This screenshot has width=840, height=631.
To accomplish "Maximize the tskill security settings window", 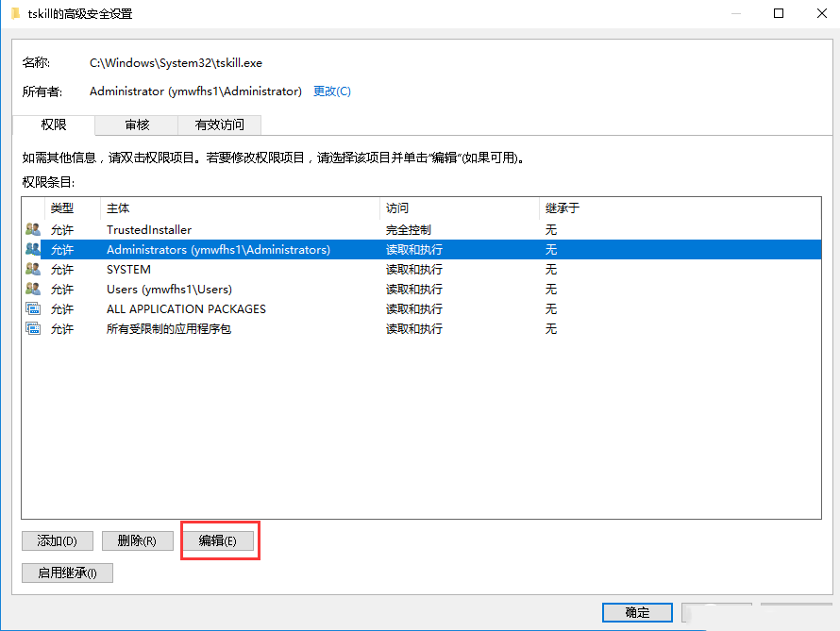I will click(779, 13).
